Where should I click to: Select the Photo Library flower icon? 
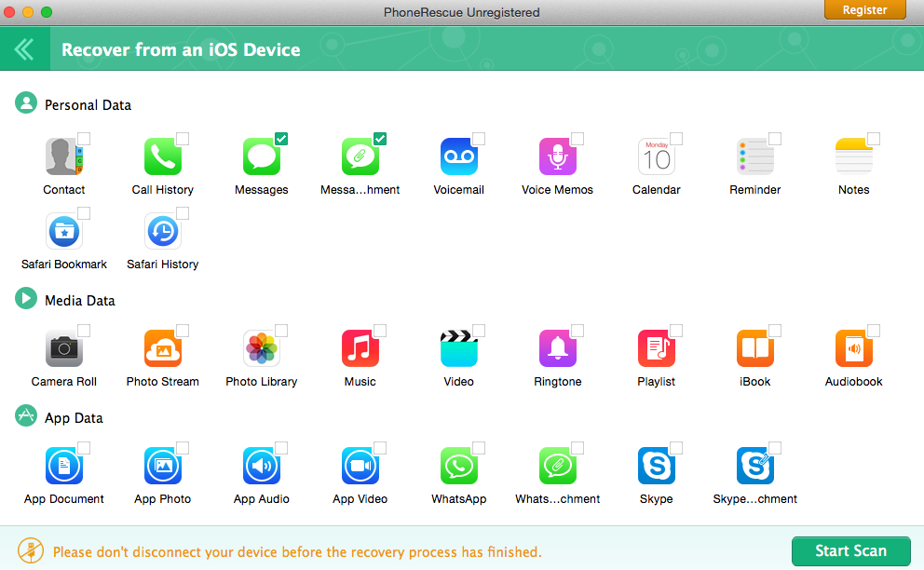(x=262, y=348)
